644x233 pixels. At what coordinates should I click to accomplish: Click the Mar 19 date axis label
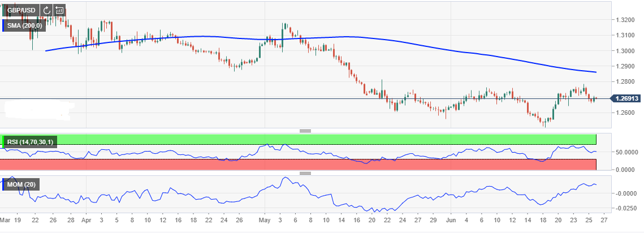pyautogui.click(x=10, y=220)
